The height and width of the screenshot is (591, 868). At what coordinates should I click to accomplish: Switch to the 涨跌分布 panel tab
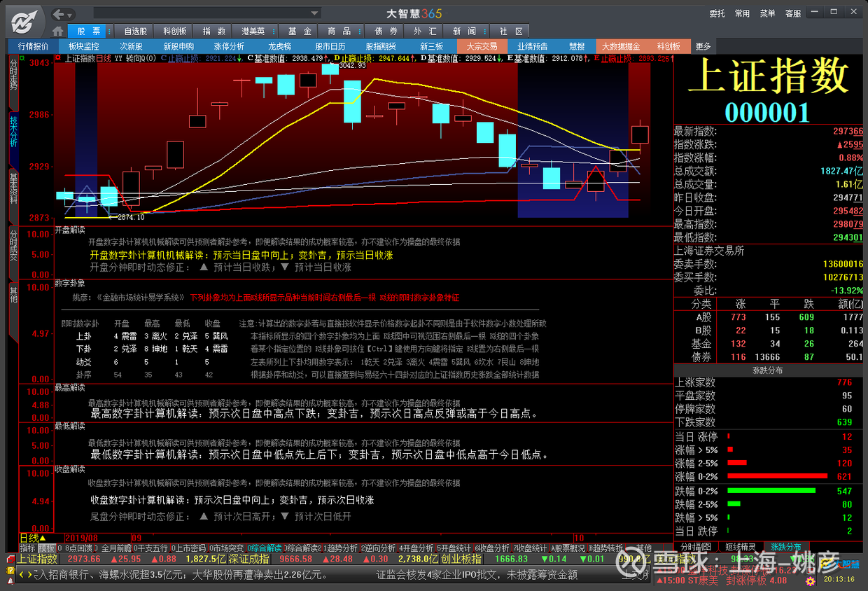pos(785,546)
